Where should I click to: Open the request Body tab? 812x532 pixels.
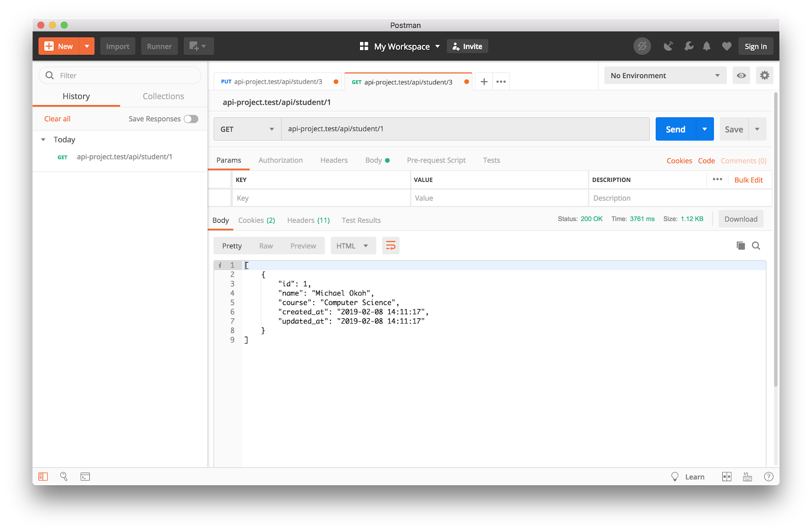377,160
